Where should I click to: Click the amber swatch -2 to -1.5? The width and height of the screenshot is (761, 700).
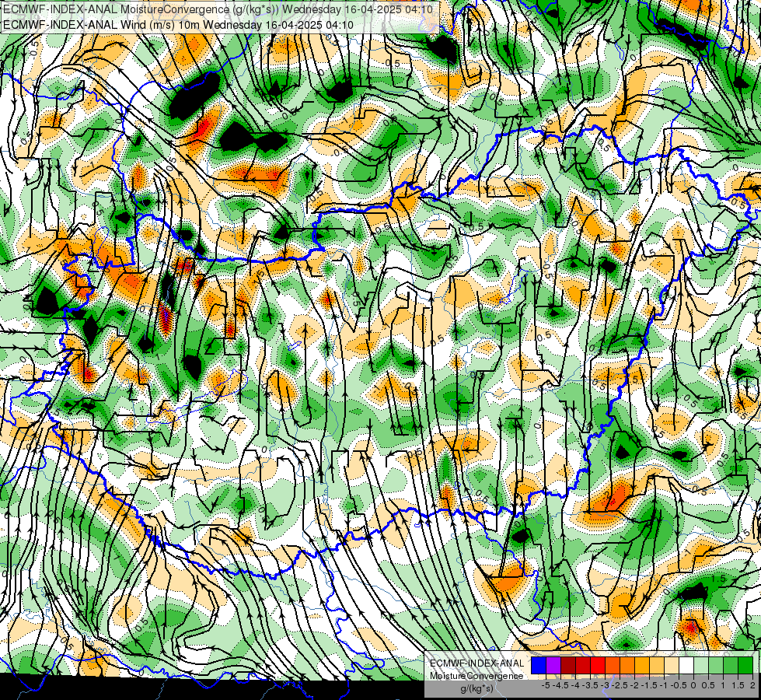(642, 666)
